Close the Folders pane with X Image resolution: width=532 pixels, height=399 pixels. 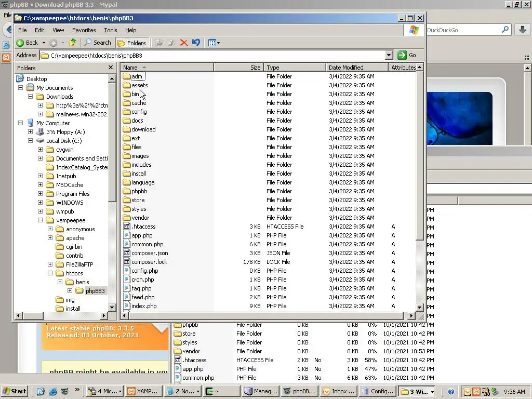click(111, 68)
